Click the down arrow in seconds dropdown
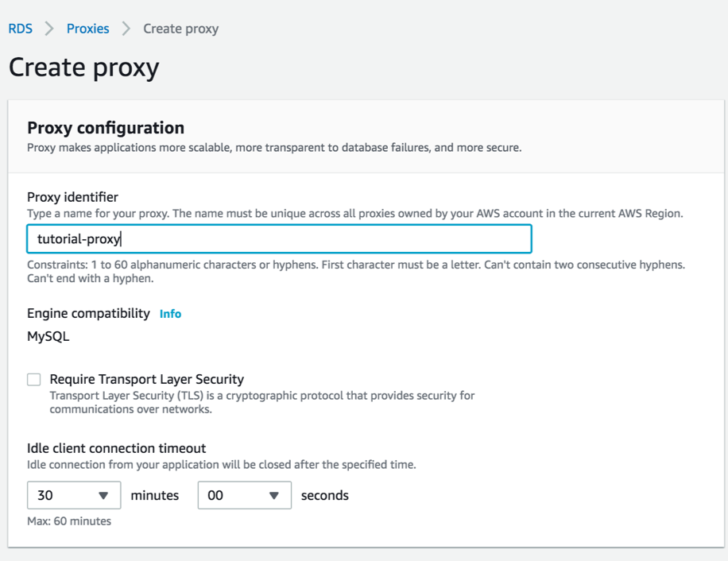 [x=274, y=495]
